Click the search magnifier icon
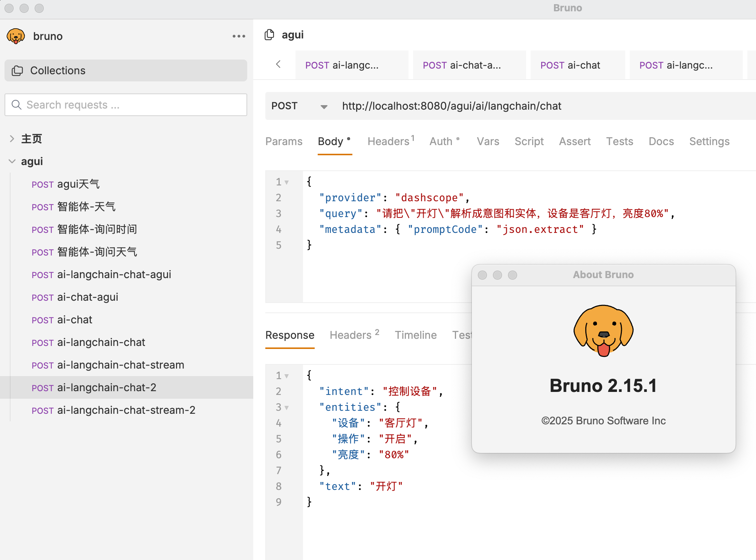The height and width of the screenshot is (560, 756). (17, 105)
